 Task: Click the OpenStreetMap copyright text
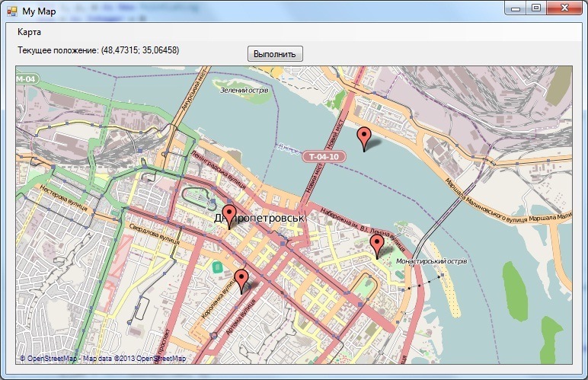pyautogui.click(x=103, y=358)
